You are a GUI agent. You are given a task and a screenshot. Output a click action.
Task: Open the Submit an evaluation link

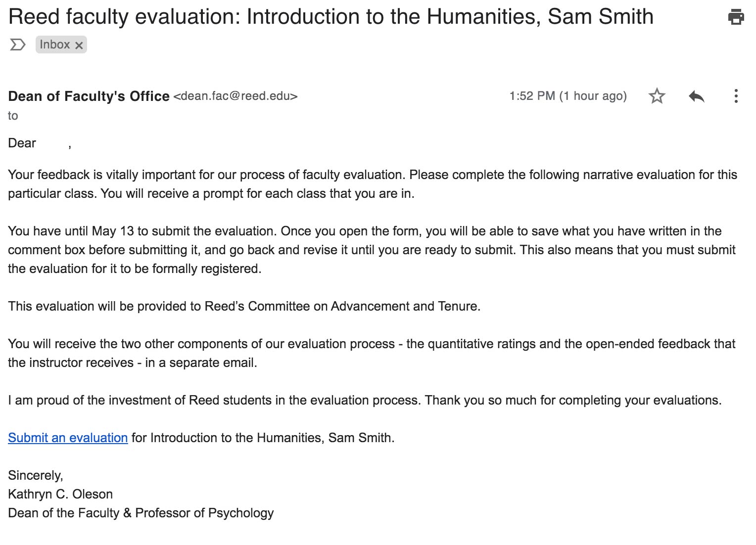68,438
